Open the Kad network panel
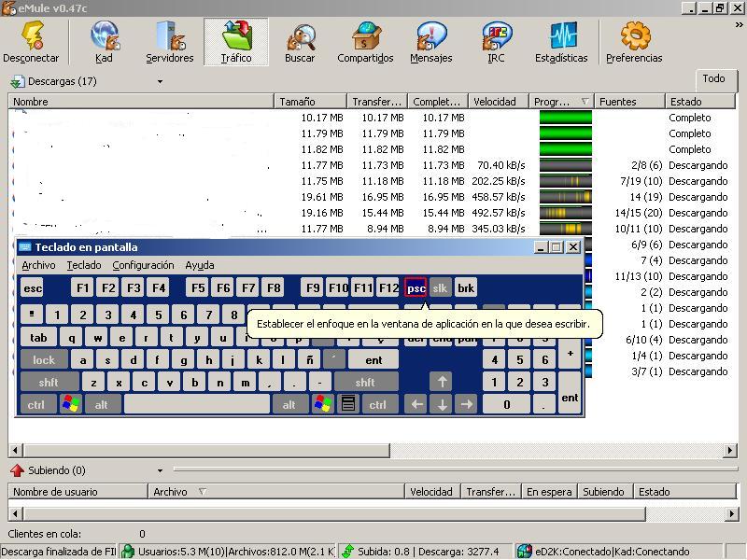Viewport: 747px width, 560px height. point(105,42)
